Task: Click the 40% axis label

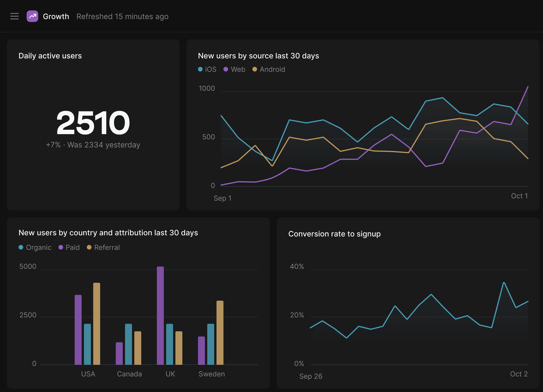Action: click(x=297, y=266)
